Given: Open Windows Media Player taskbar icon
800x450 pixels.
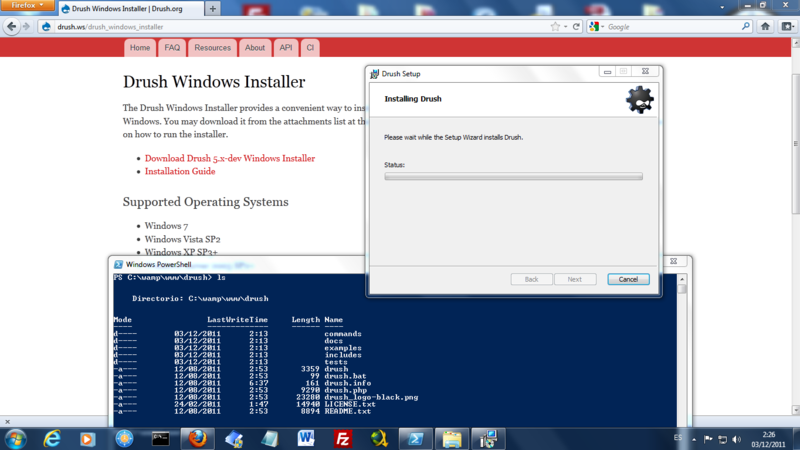Looking at the screenshot, I should click(x=87, y=438).
